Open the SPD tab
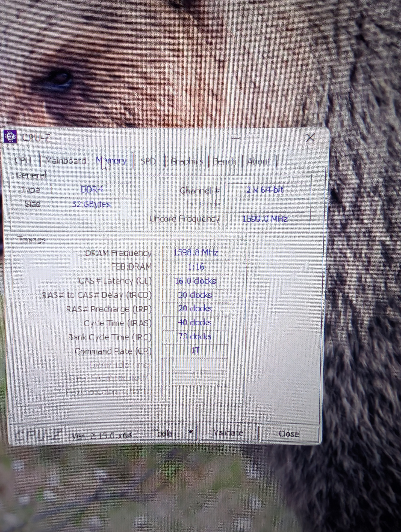Viewport: 401px width, 532px height. pyautogui.click(x=148, y=161)
